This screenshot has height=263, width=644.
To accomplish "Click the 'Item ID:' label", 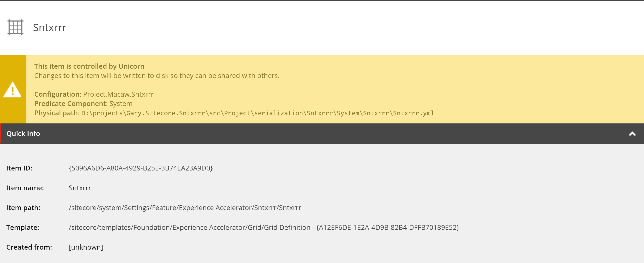I will point(19,168).
